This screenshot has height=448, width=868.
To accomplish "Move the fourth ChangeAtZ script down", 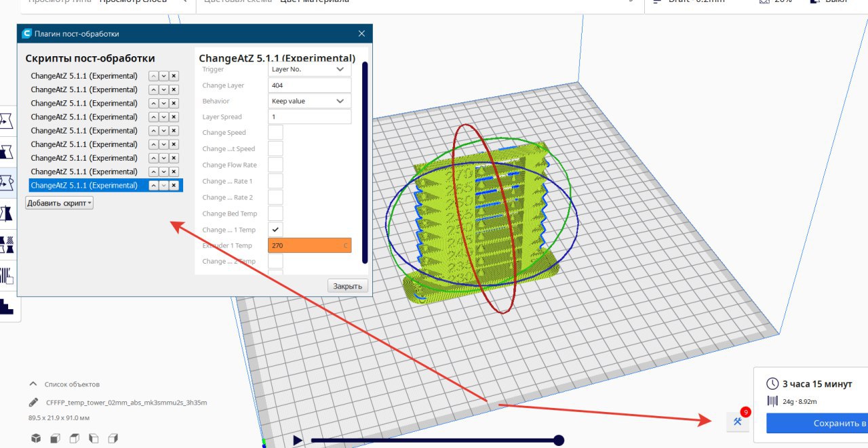I will click(x=163, y=117).
